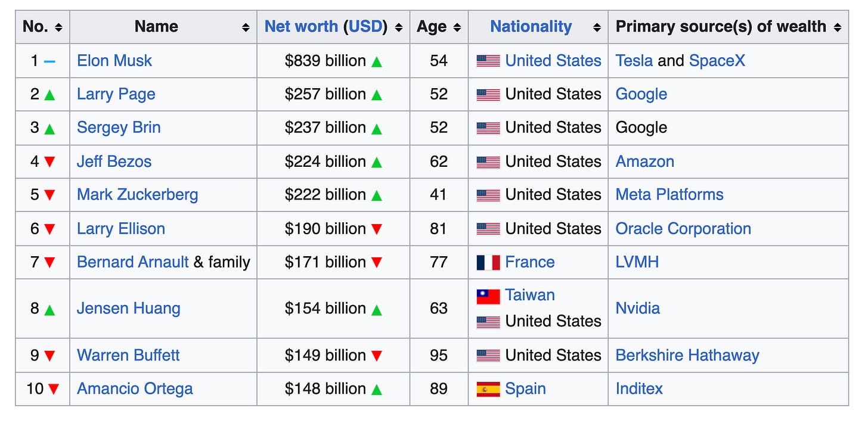Screen dimensions: 868x423
Task: Sort table by the No. column arrows
Action: pos(58,27)
